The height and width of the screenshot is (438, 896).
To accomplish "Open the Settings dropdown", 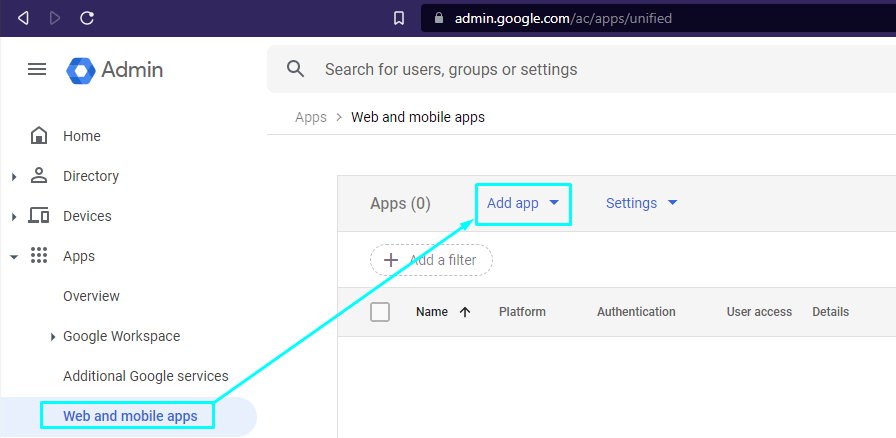I will [641, 203].
